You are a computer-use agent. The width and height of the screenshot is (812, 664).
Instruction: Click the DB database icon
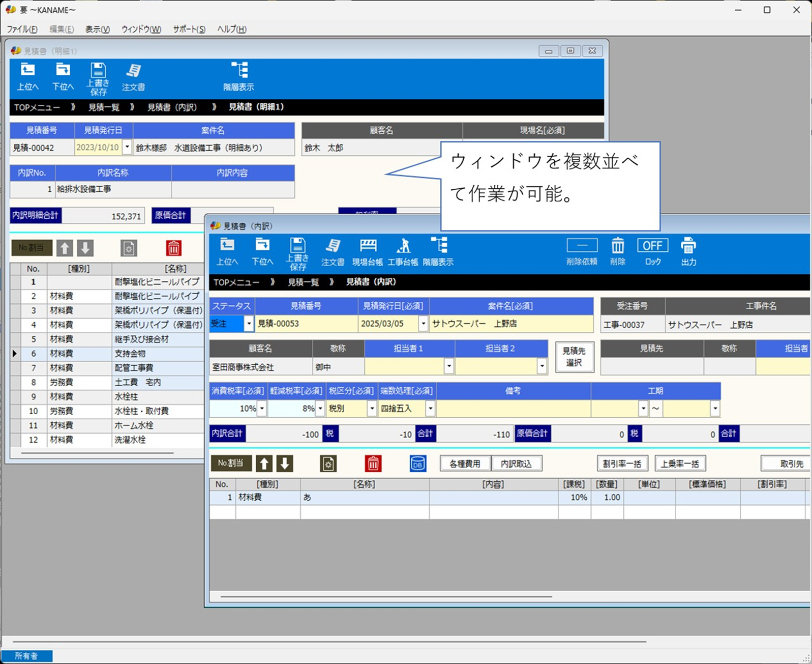(418, 464)
